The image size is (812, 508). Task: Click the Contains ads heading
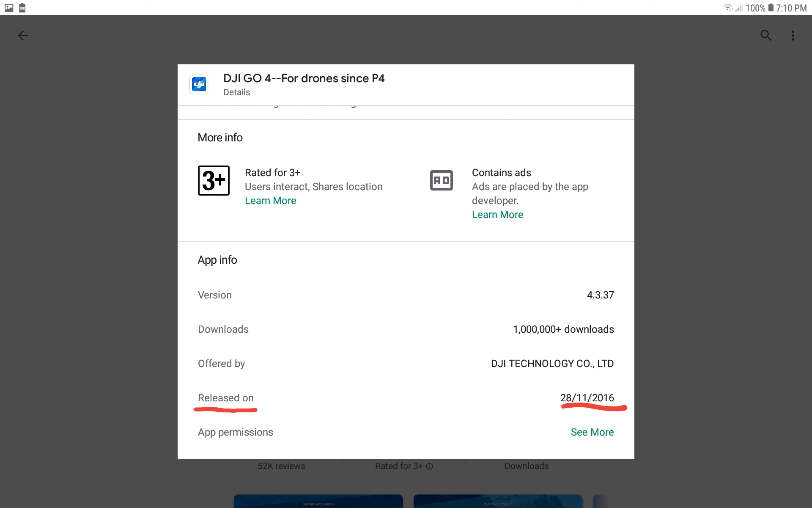tap(502, 173)
